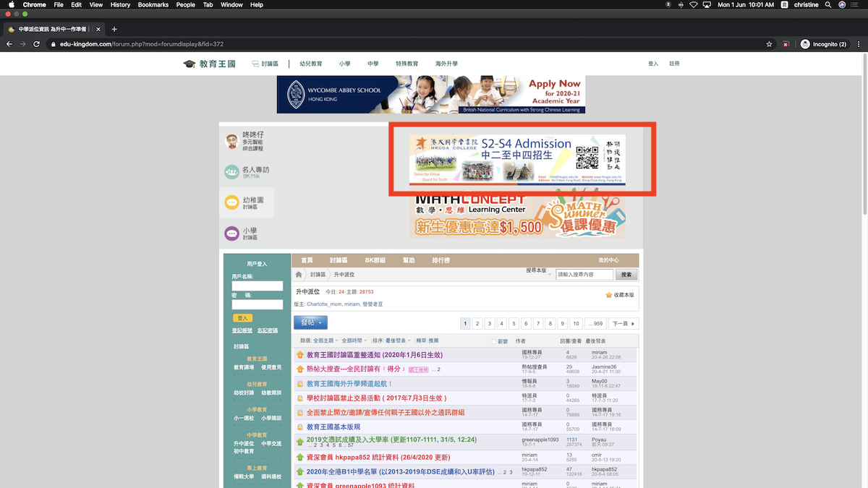Open the 首頁 tab in forum bar
The image size is (868, 488).
pos(307,260)
